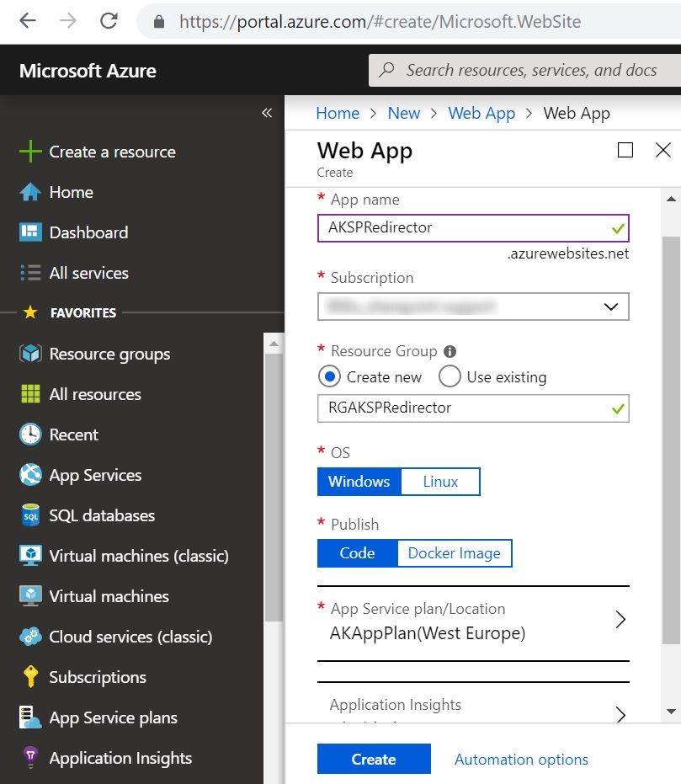The width and height of the screenshot is (681, 784).
Task: Open the Dashboard icon in sidebar
Action: coord(30,232)
